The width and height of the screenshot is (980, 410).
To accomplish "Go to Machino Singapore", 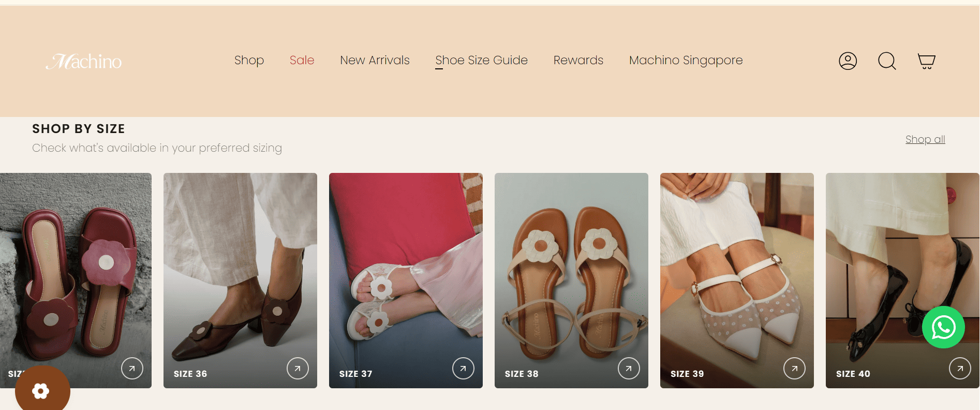I will coord(686,60).
